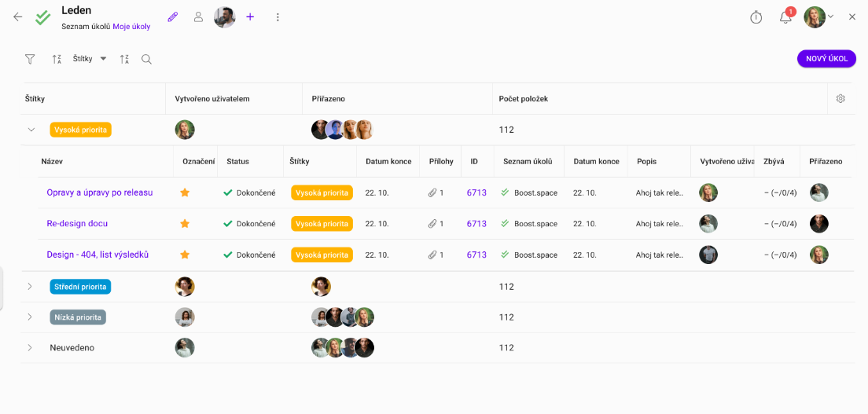This screenshot has height=414, width=868.
Task: Toggle star on Re-design docu task
Action: [x=186, y=224]
